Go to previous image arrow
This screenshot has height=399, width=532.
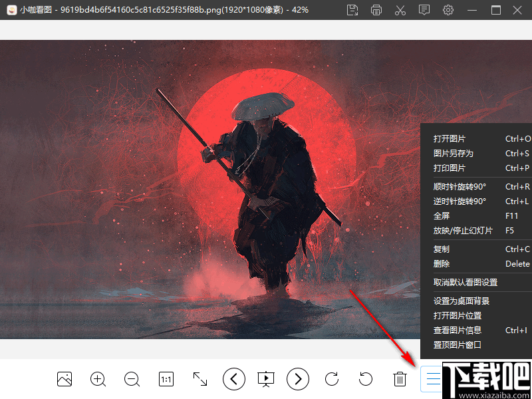(234, 378)
